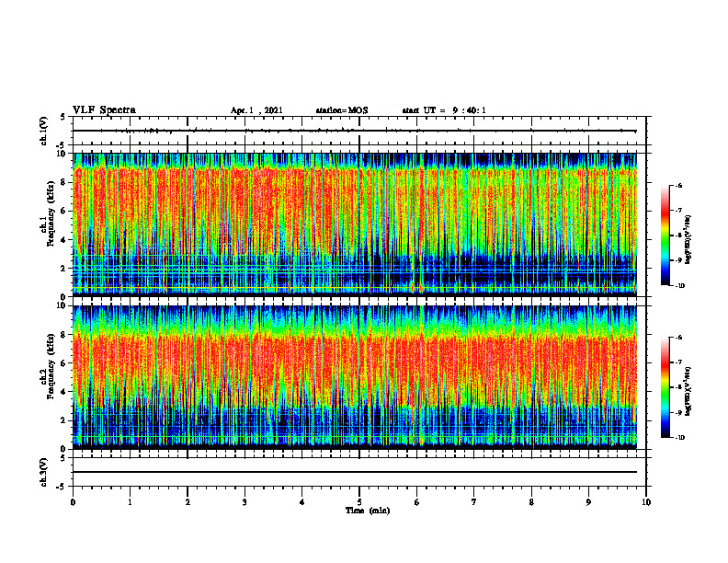Screen dimensions: 728x563
Task: Click the 'Time (min)' axis title
Action: 368,511
